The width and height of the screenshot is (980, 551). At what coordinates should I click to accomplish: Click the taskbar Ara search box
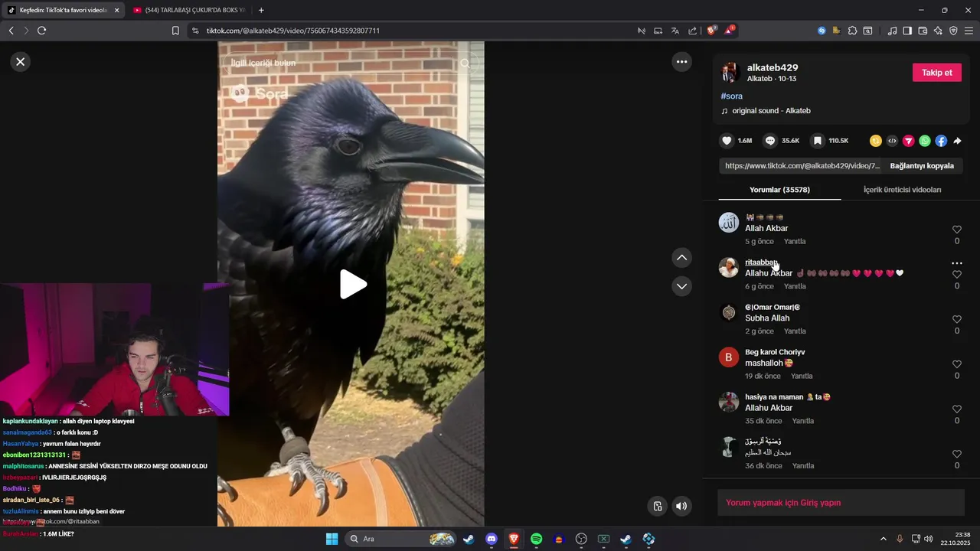[x=402, y=539]
